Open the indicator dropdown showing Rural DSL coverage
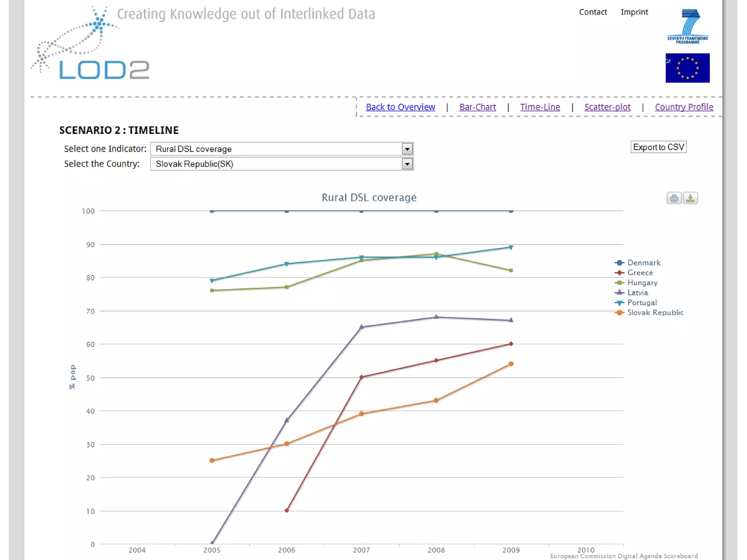Image resolution: width=747 pixels, height=560 pixels. [x=282, y=149]
